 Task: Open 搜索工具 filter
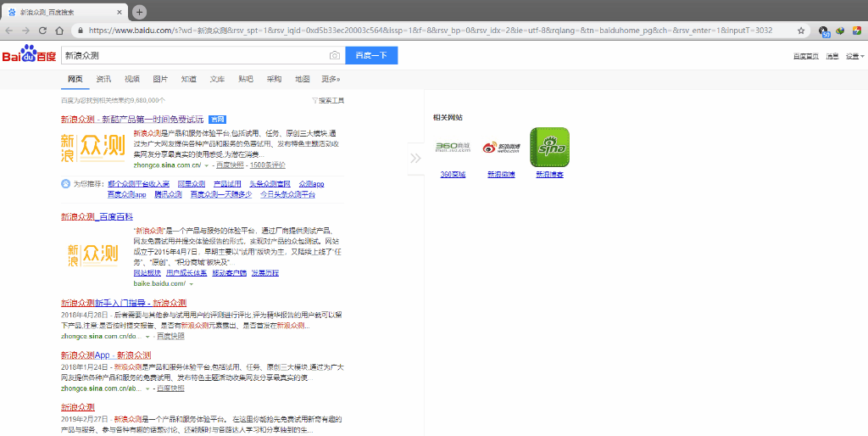328,100
